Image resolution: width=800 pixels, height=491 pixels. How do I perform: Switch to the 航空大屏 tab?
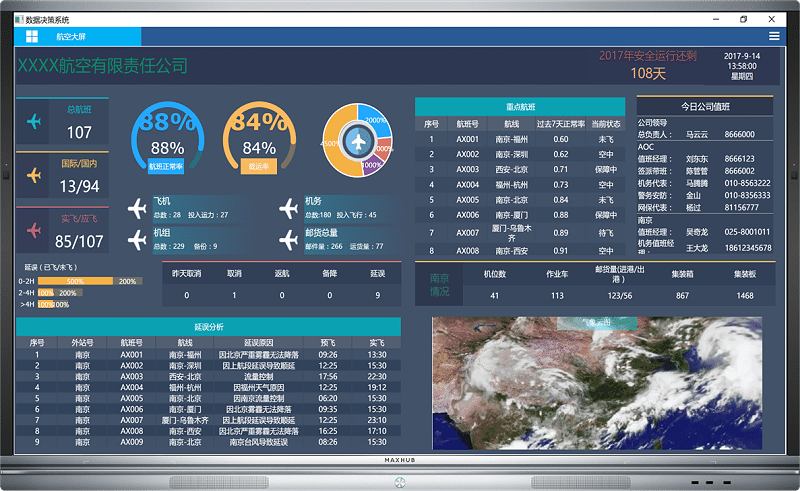[71, 36]
